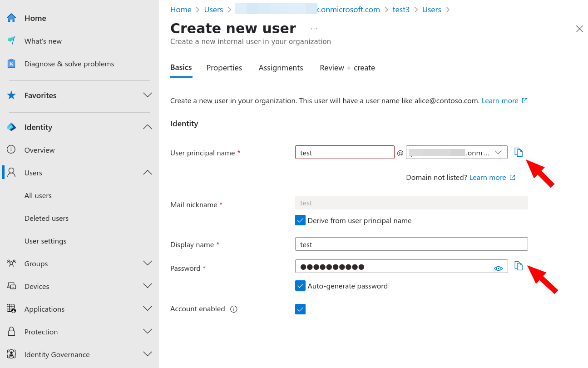Expand the Favorites section
Viewport: 588px width, 368px height.
pyautogui.click(x=148, y=95)
